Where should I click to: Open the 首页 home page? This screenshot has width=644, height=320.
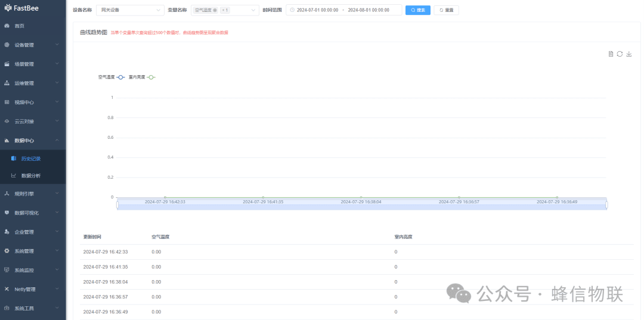pyautogui.click(x=20, y=26)
